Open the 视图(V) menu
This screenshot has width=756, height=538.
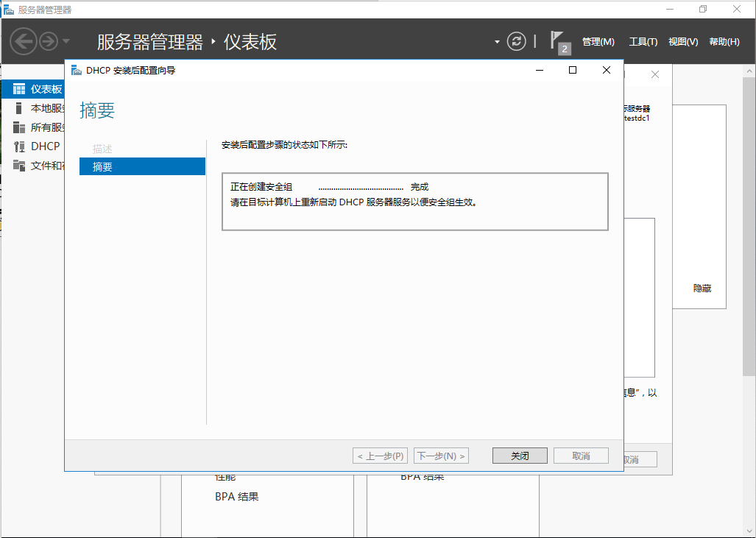coord(682,41)
